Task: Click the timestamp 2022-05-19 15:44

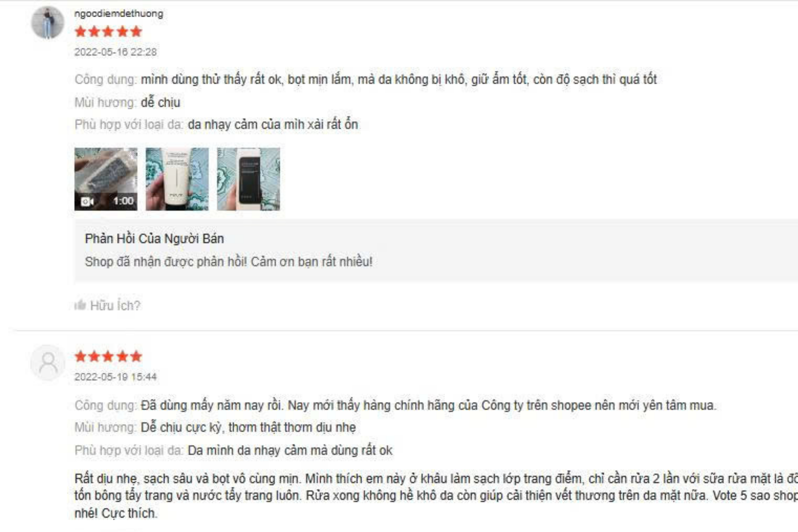Action: point(116,376)
